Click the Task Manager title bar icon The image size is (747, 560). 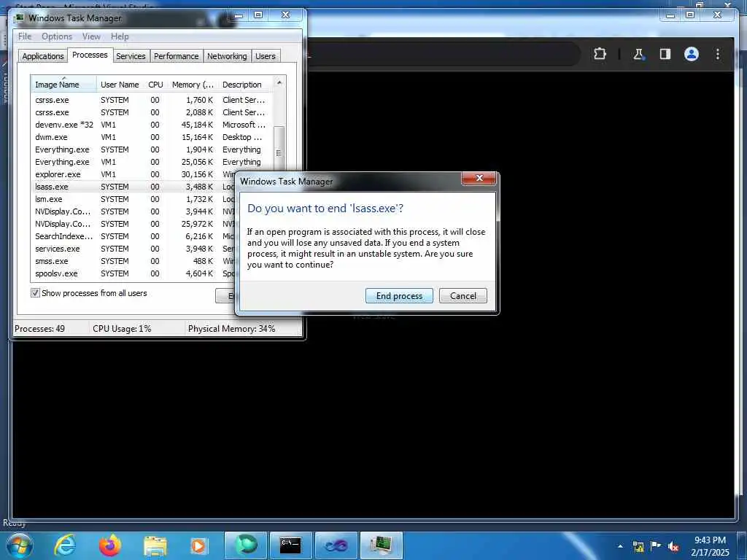coord(20,18)
